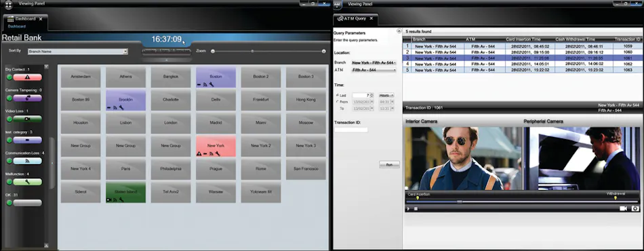Close the Dashboard tab
The height and width of the screenshot is (251, 644).
tap(41, 19)
